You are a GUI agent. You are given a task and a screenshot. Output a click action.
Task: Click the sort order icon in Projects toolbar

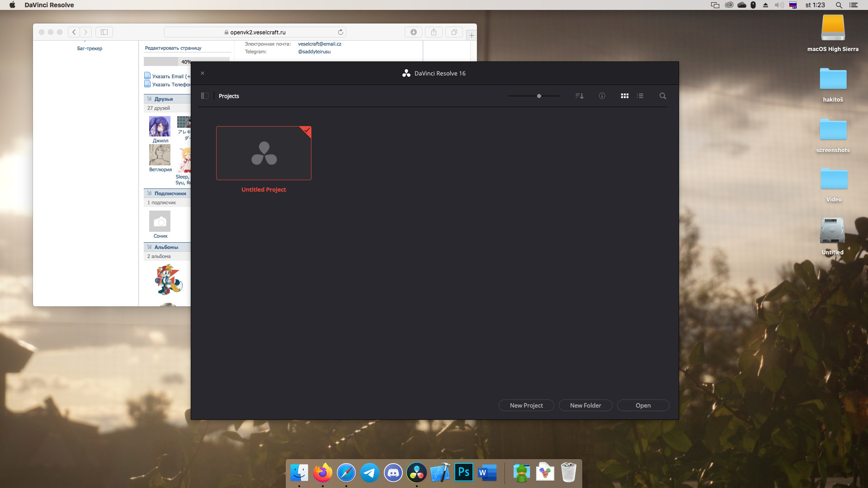[x=579, y=96]
